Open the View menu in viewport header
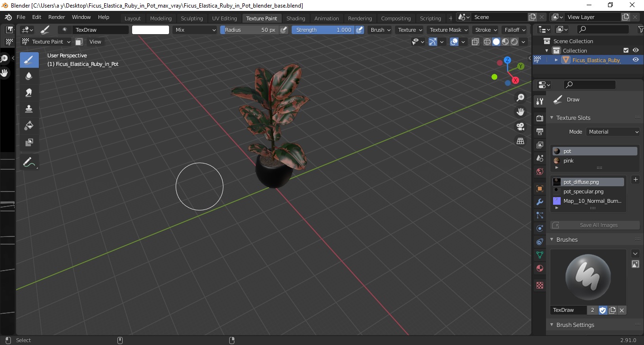 tap(95, 42)
